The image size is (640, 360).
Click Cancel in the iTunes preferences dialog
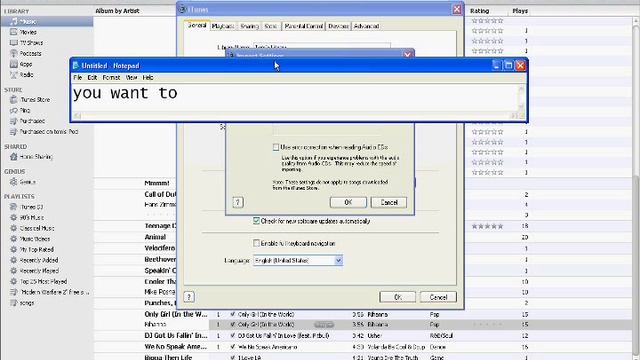pyautogui.click(x=438, y=297)
